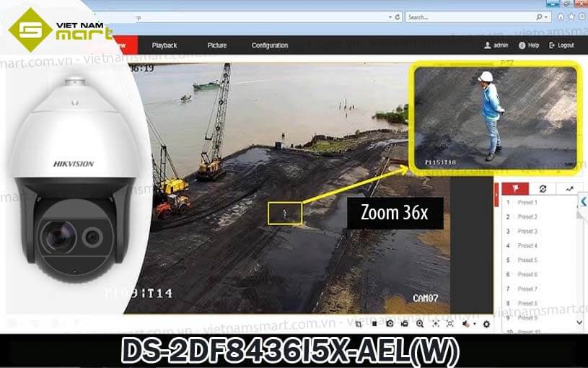588x368 pixels.
Task: Open the search provider dropdown arrow
Action: click(546, 17)
